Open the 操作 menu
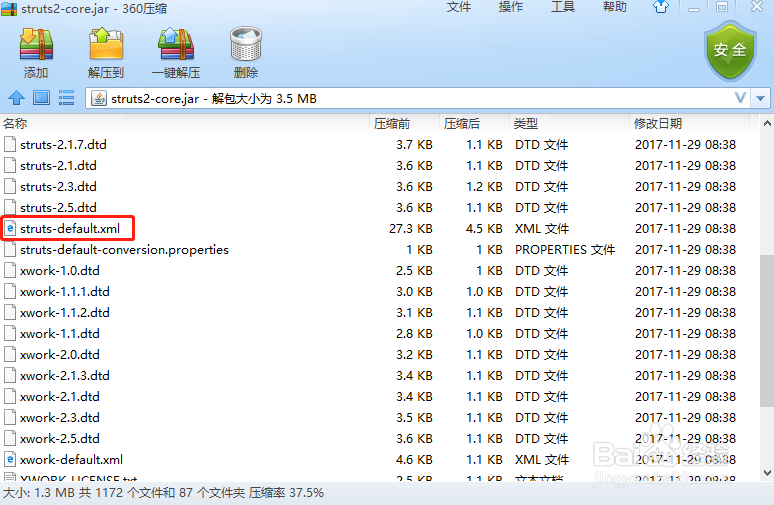This screenshot has height=505, width=774. [x=510, y=7]
